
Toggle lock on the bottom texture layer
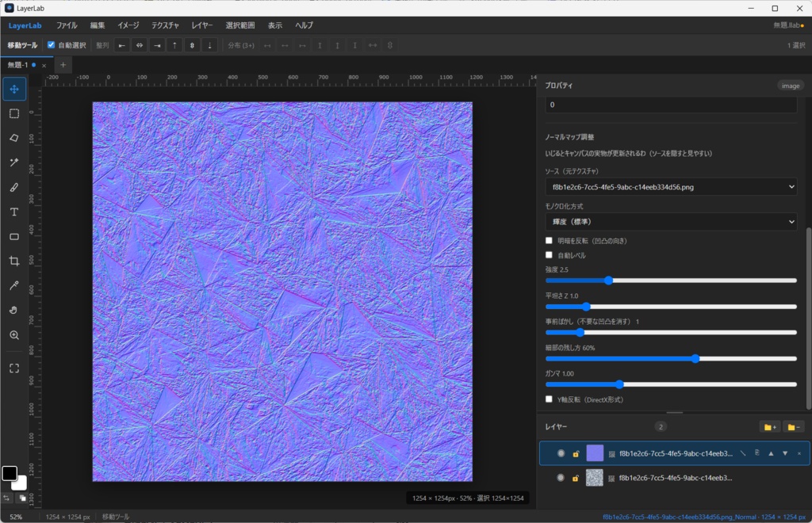575,478
